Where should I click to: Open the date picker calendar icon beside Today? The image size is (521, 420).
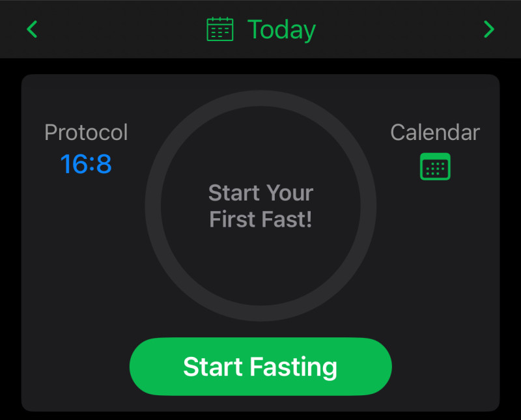coord(220,29)
